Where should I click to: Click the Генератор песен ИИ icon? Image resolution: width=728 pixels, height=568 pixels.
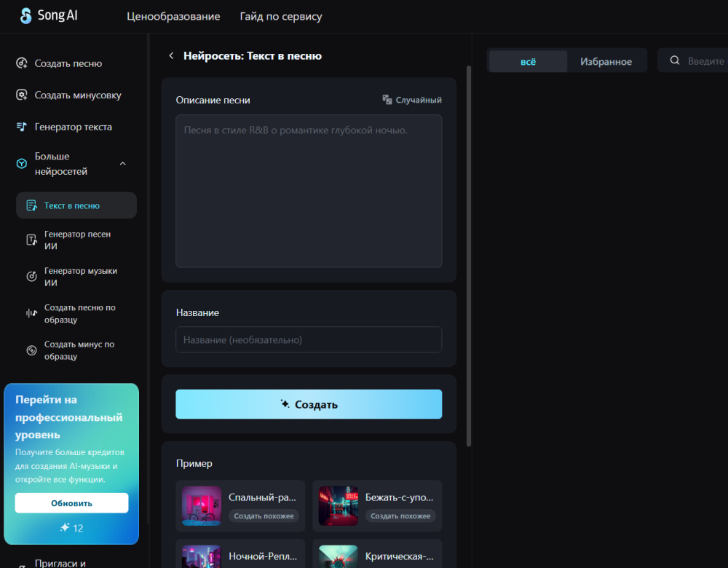(31, 240)
